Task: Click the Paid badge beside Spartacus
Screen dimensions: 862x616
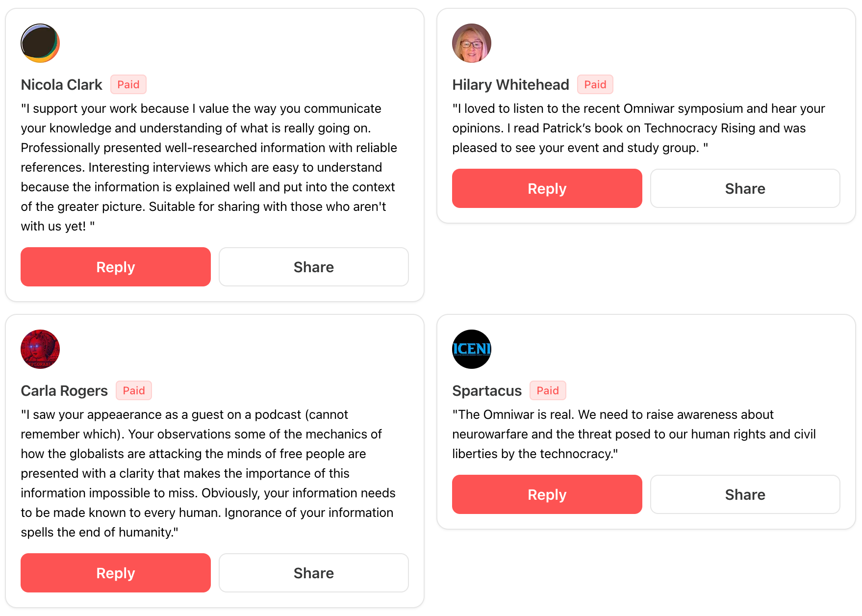Action: (548, 391)
